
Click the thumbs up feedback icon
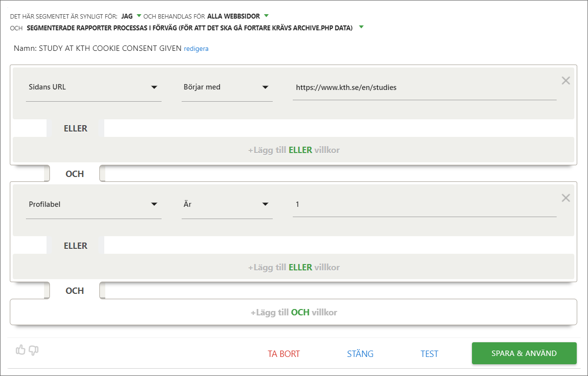(21, 350)
